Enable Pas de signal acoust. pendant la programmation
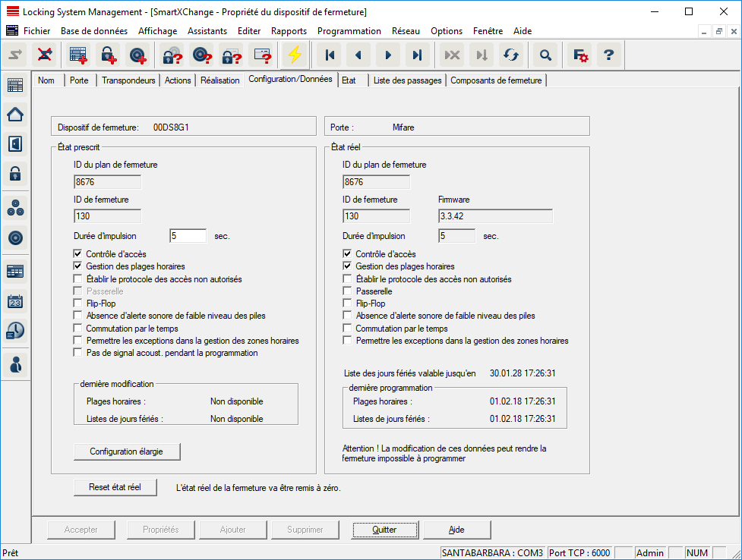The image size is (742, 560). pyautogui.click(x=78, y=353)
